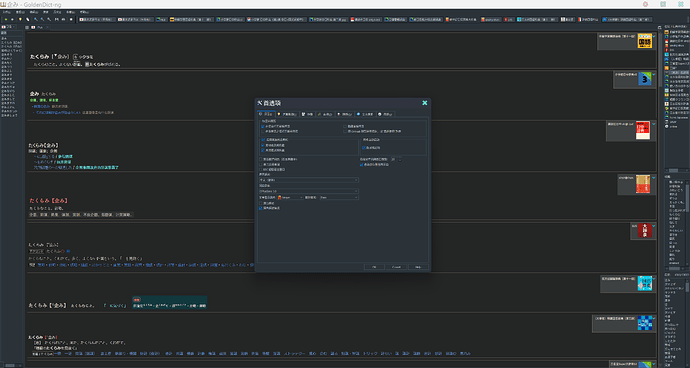The width and height of the screenshot is (690, 368).
Task: Open the interface language dropdown in Preferences
Action: click(308, 180)
